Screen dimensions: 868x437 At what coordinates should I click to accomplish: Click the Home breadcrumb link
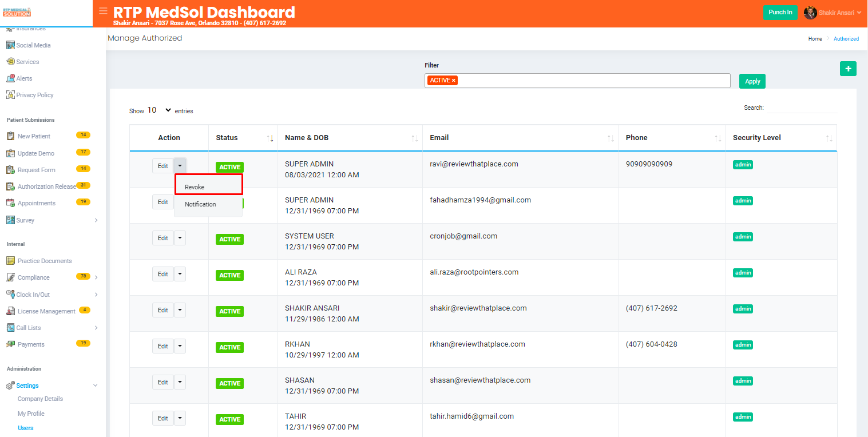(x=815, y=39)
